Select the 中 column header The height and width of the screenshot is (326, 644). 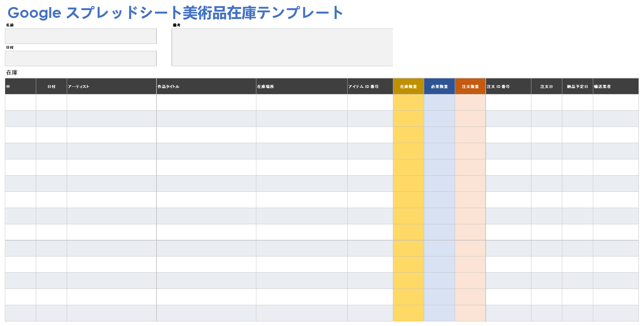coord(21,86)
